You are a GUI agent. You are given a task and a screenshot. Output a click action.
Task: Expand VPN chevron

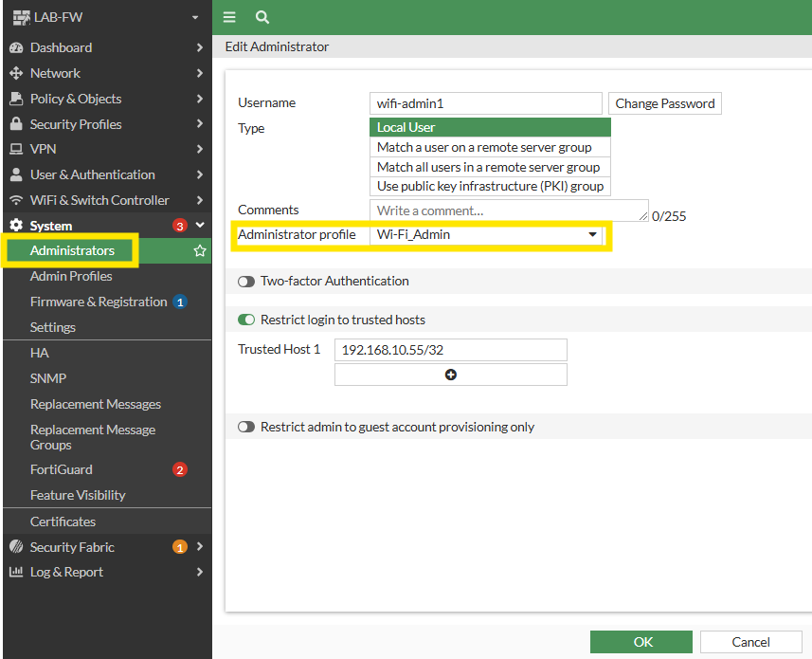(200, 149)
